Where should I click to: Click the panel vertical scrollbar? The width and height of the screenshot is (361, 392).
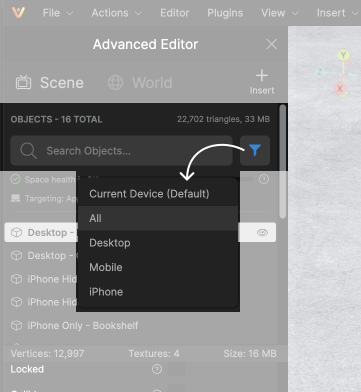coord(283,162)
